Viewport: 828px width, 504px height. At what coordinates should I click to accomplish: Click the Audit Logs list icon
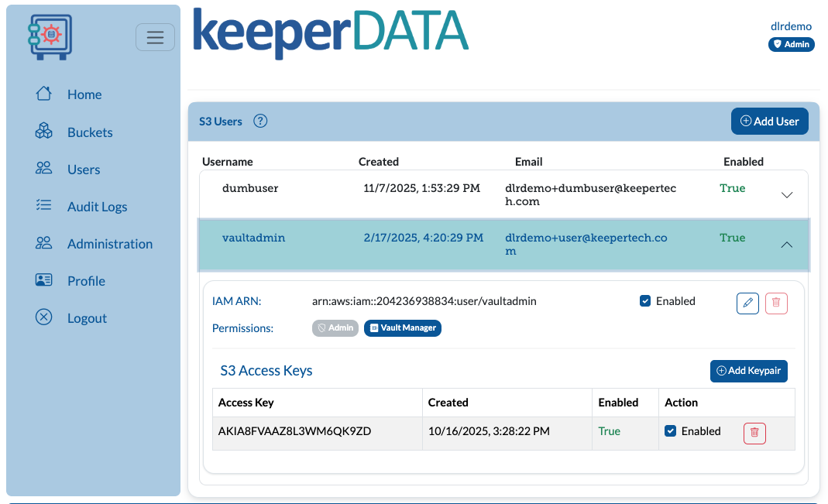click(44, 205)
